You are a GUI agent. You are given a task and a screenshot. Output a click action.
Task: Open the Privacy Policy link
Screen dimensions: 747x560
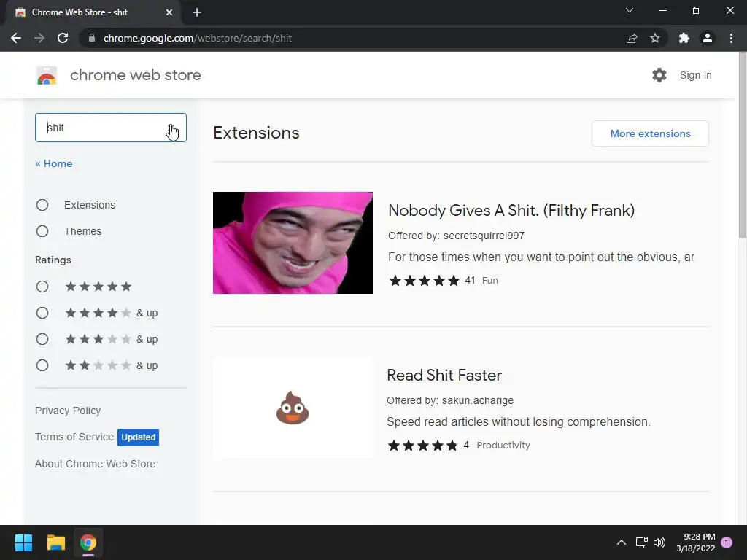68,411
